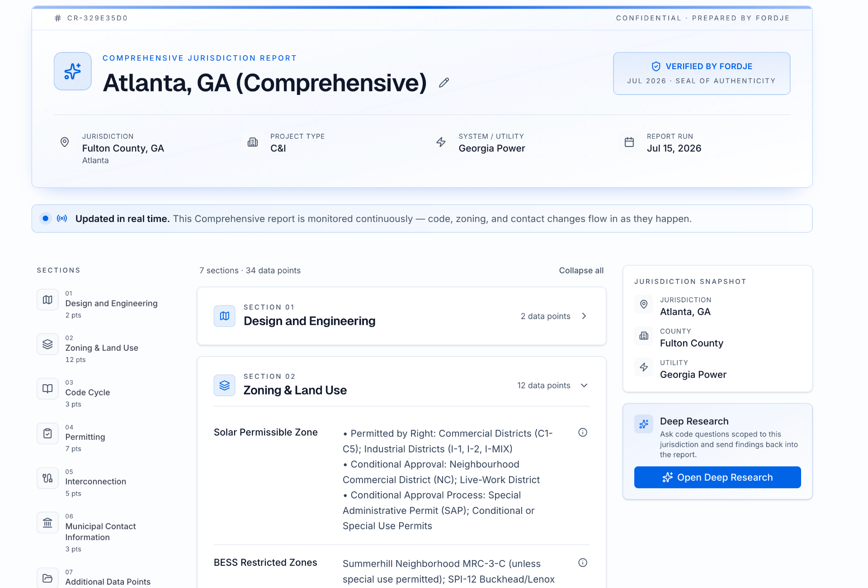This screenshot has height=588, width=868.
Task: Click the sparkle report icon beside the title
Action: [x=72, y=71]
